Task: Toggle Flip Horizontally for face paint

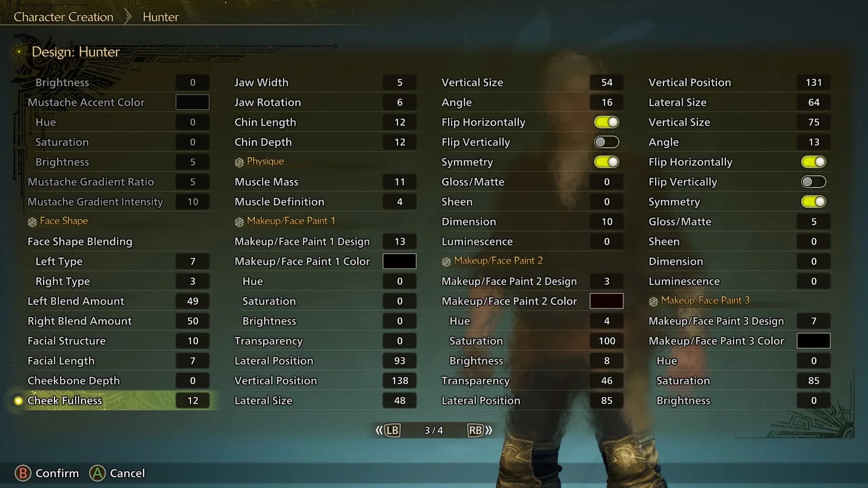Action: 606,122
